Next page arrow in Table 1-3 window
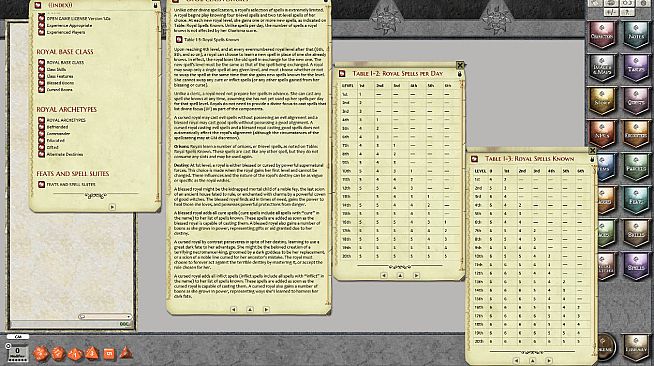 click(x=549, y=361)
